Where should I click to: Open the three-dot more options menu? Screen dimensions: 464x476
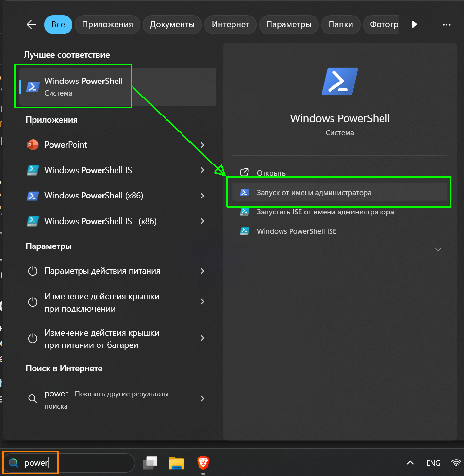pyautogui.click(x=447, y=24)
